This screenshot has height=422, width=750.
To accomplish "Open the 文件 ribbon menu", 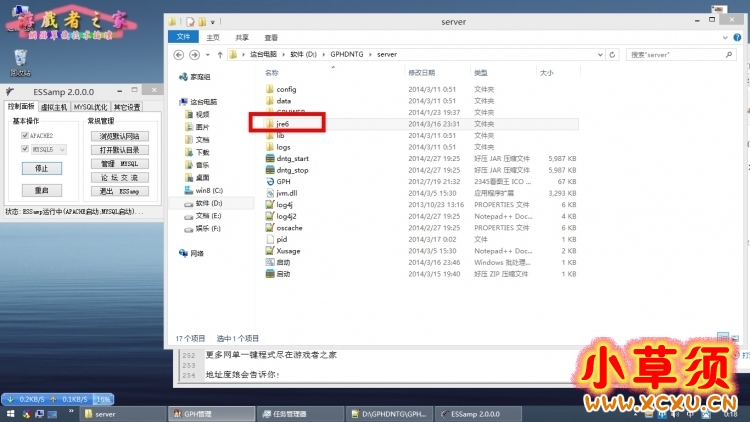I will 183,36.
